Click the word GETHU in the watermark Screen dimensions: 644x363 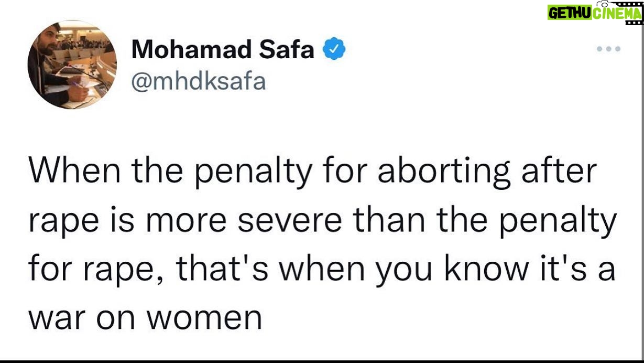click(x=570, y=13)
